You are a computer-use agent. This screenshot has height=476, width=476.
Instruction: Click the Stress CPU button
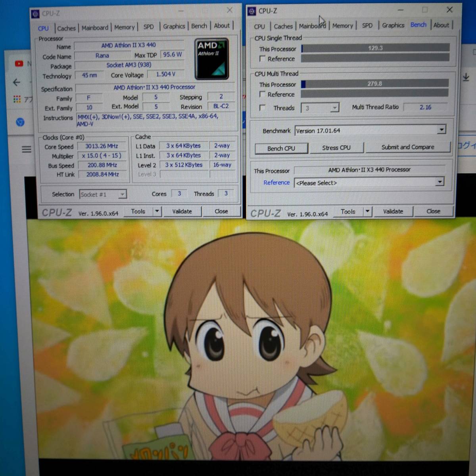click(336, 148)
